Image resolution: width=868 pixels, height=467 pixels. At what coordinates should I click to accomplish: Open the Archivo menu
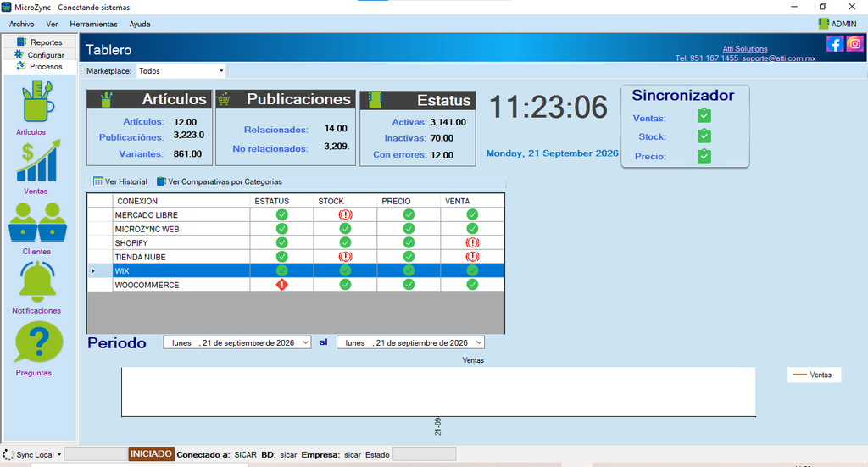tap(21, 24)
